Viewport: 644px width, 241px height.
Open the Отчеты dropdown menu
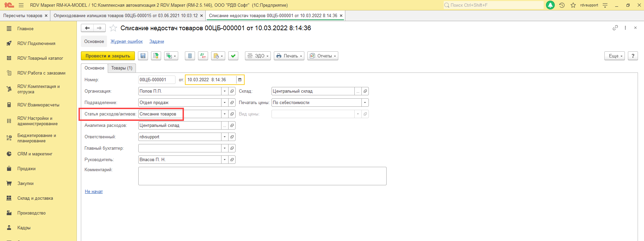pos(323,56)
